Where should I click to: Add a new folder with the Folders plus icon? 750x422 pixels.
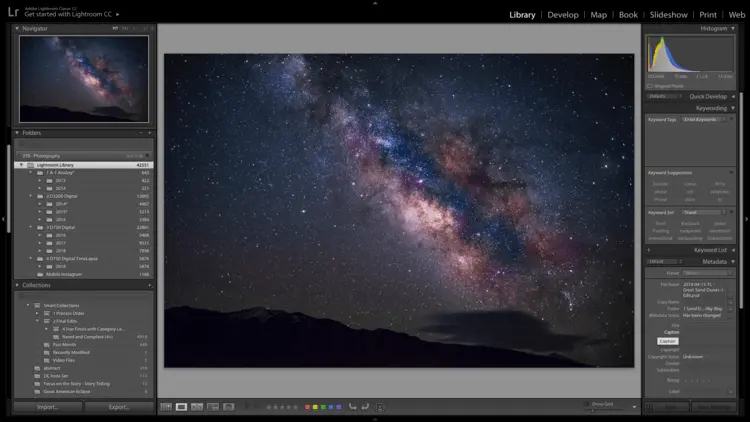[x=150, y=133]
